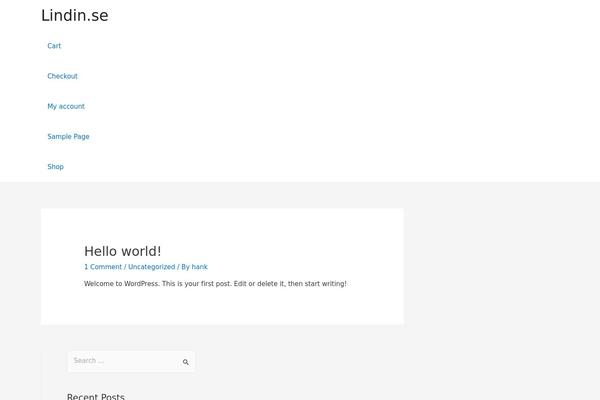Navigate to My account
Screen dimensions: 600x400
66,106
